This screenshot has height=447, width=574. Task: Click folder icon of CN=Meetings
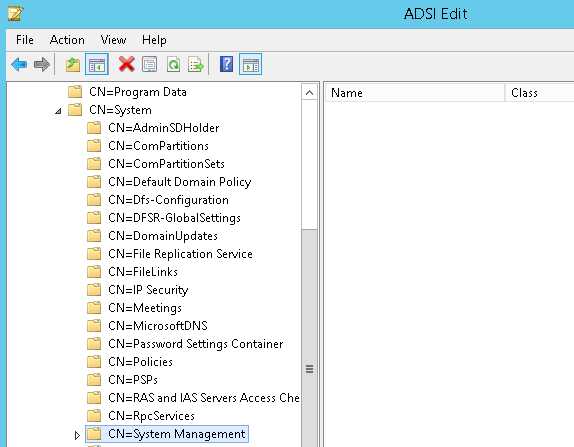click(94, 308)
